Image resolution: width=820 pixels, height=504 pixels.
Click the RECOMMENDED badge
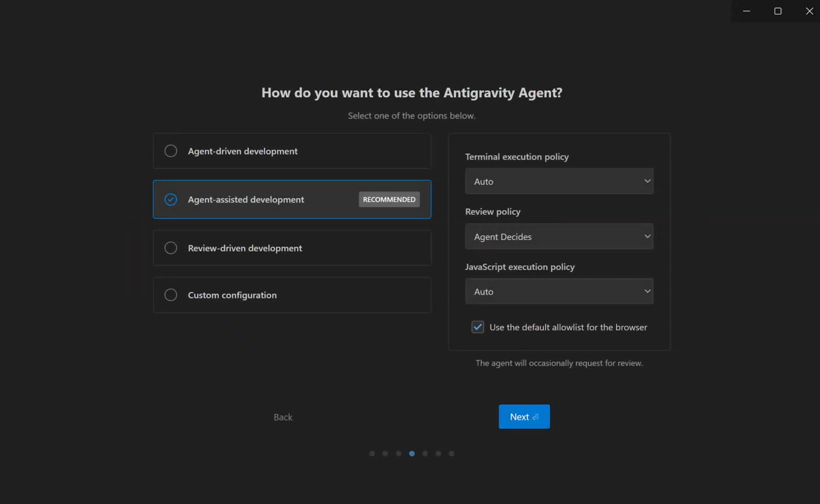coord(389,199)
